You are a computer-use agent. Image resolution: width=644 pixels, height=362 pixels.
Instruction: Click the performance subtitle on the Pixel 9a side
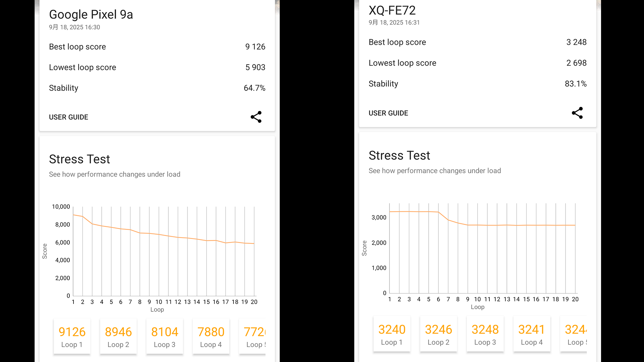[x=114, y=174]
